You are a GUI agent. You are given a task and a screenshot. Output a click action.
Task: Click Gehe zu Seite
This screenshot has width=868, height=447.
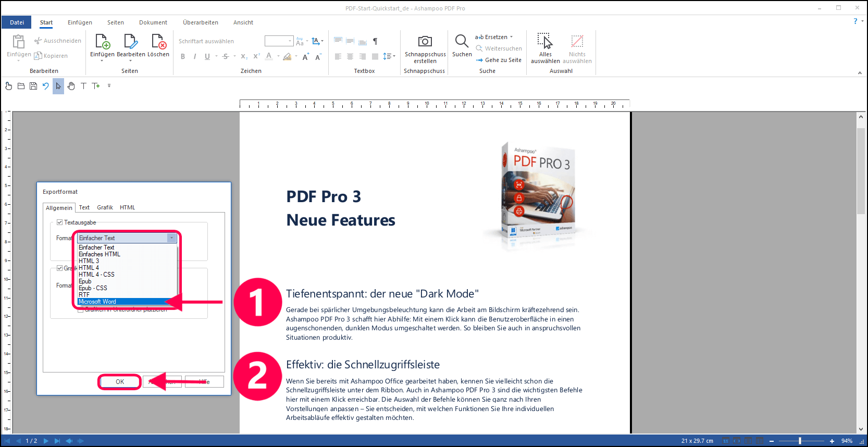tap(499, 60)
